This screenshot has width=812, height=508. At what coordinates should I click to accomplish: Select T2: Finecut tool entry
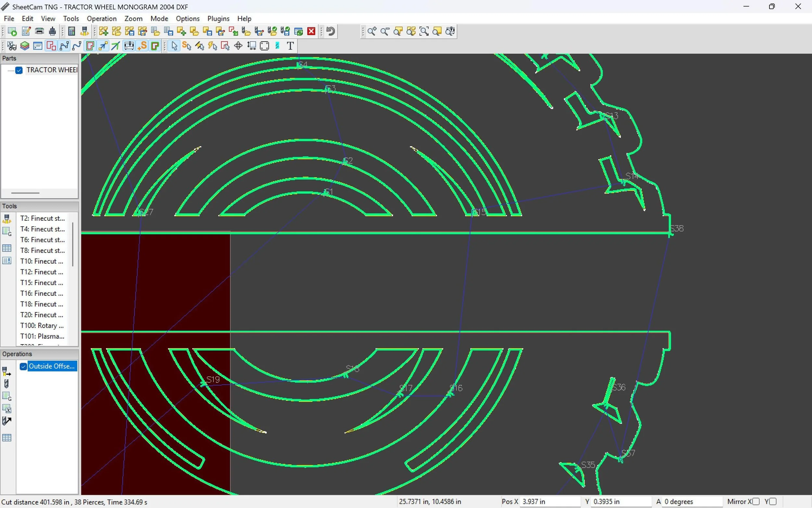pyautogui.click(x=42, y=218)
